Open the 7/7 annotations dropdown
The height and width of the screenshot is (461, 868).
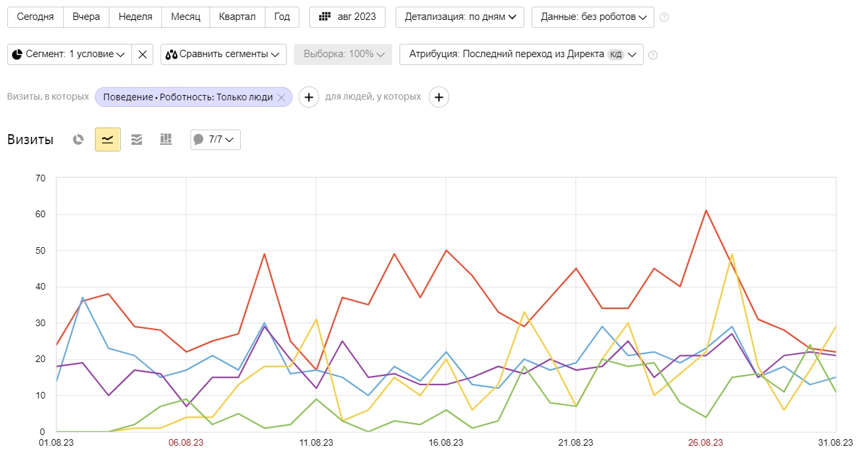coord(216,139)
